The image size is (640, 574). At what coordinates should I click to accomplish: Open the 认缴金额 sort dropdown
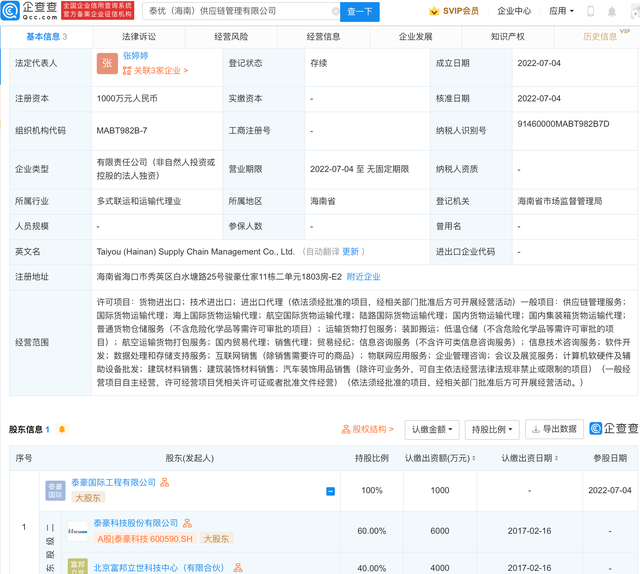coord(432,430)
